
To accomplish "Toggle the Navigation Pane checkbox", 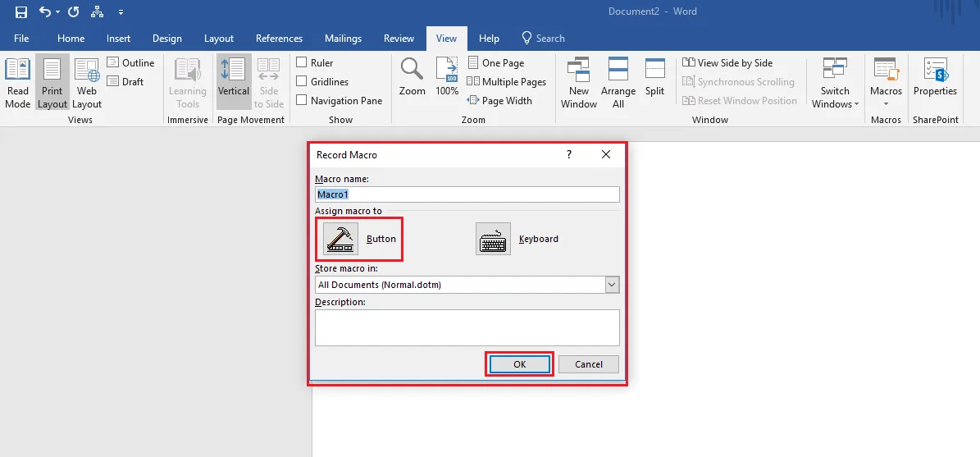I will [301, 100].
